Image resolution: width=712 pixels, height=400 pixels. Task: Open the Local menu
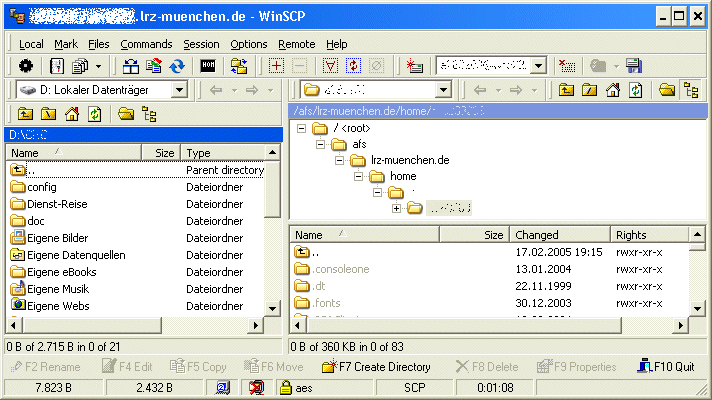(31, 44)
